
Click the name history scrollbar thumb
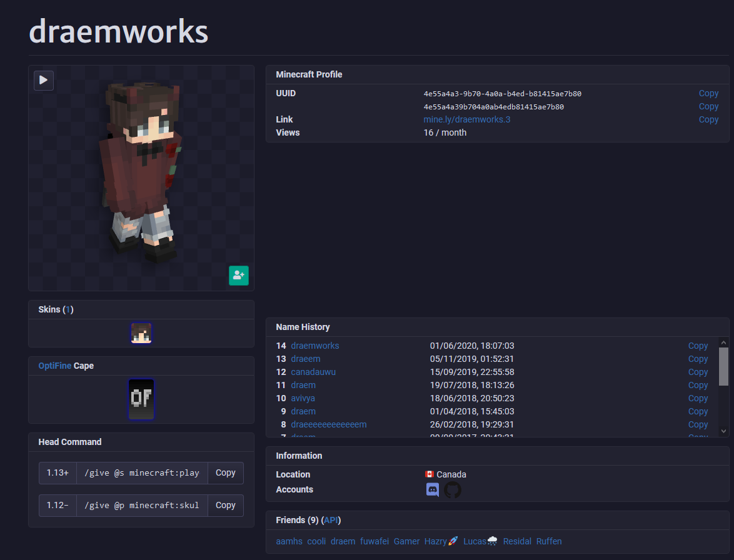pyautogui.click(x=724, y=366)
